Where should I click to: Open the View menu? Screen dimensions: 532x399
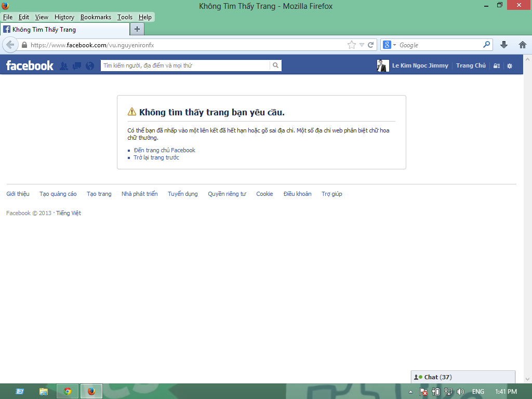click(x=42, y=17)
